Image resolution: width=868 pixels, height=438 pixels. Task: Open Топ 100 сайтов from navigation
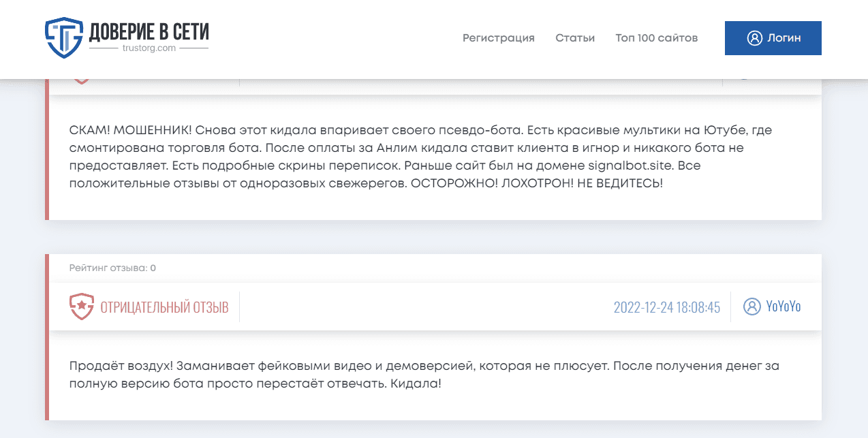[656, 38]
